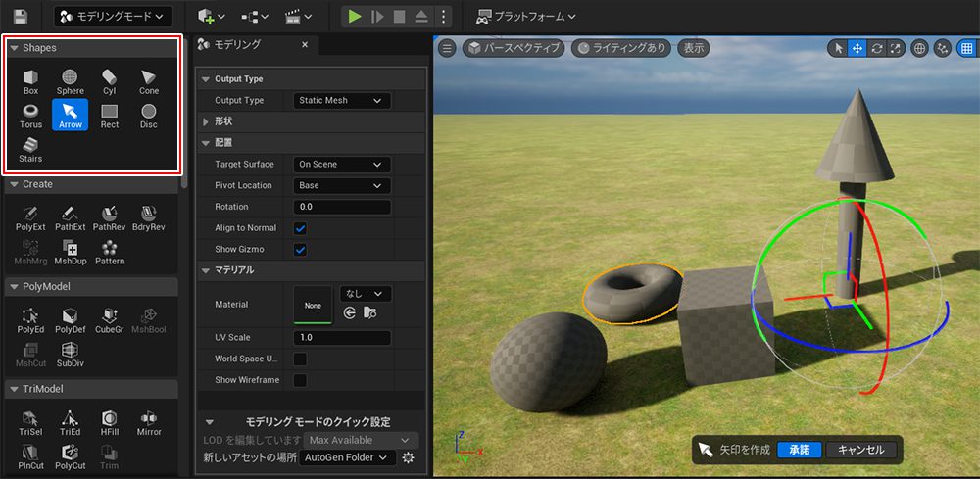The image size is (980, 479).
Task: Disable the Show Gizmo checkbox
Action: point(301,250)
